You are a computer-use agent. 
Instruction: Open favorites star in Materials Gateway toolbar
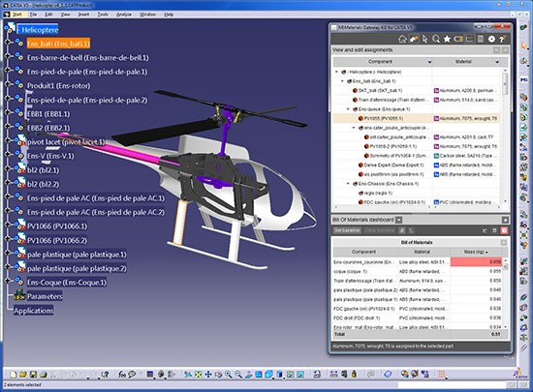tap(447, 39)
